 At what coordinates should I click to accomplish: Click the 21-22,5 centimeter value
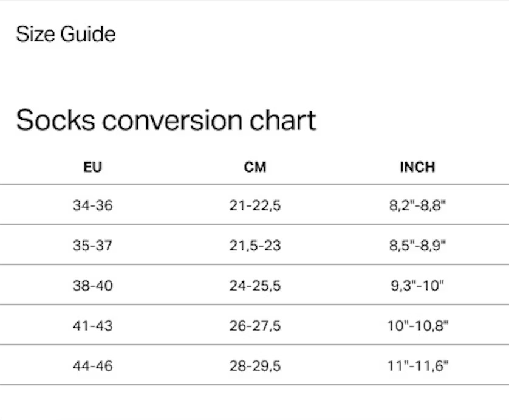click(255, 205)
